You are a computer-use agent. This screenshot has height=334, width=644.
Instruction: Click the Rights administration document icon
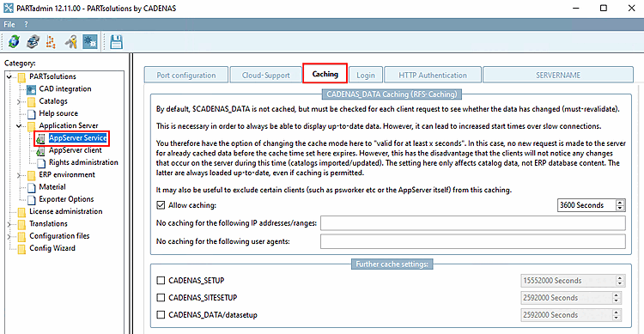tap(41, 163)
